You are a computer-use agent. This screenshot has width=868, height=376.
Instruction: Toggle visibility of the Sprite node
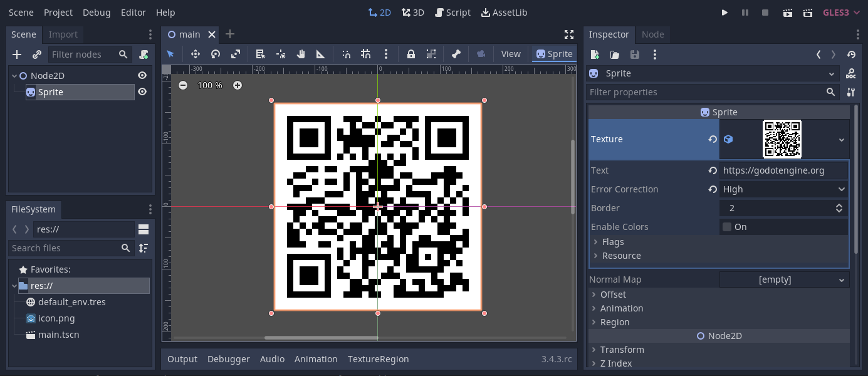142,92
